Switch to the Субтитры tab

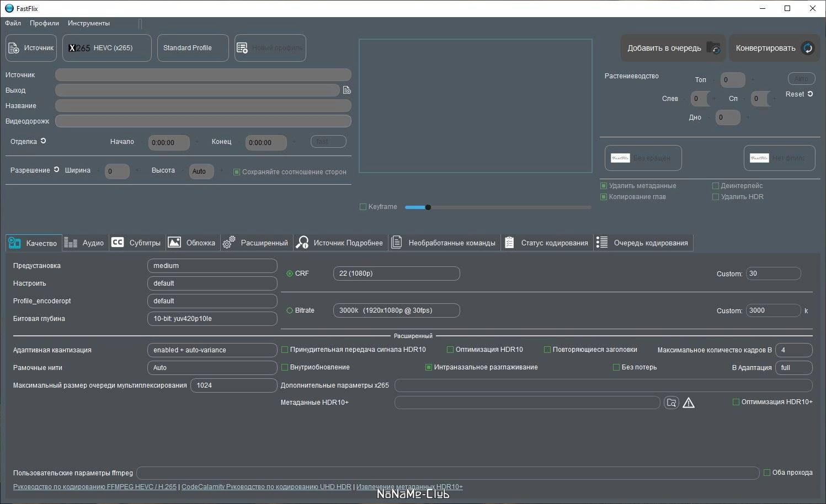pos(137,243)
